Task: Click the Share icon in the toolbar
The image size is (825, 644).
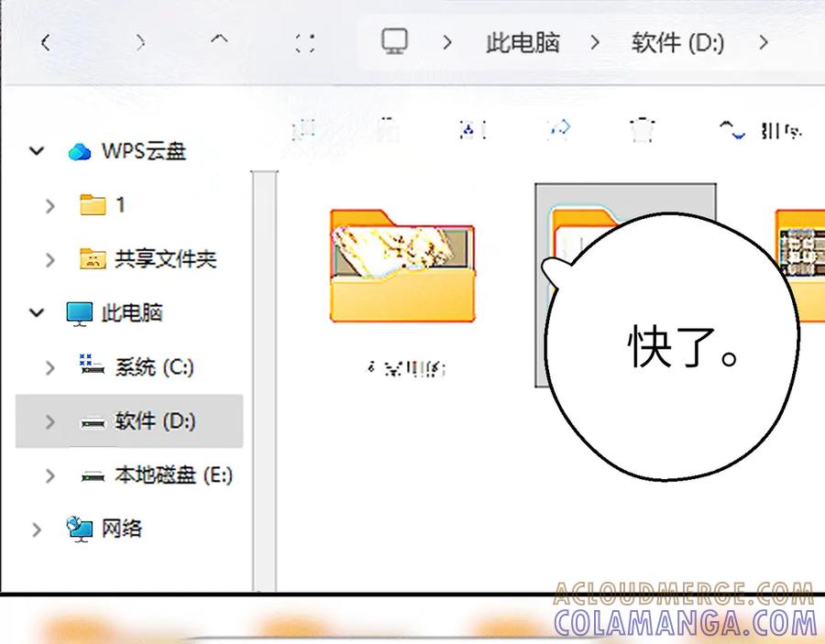Action: pos(558,130)
